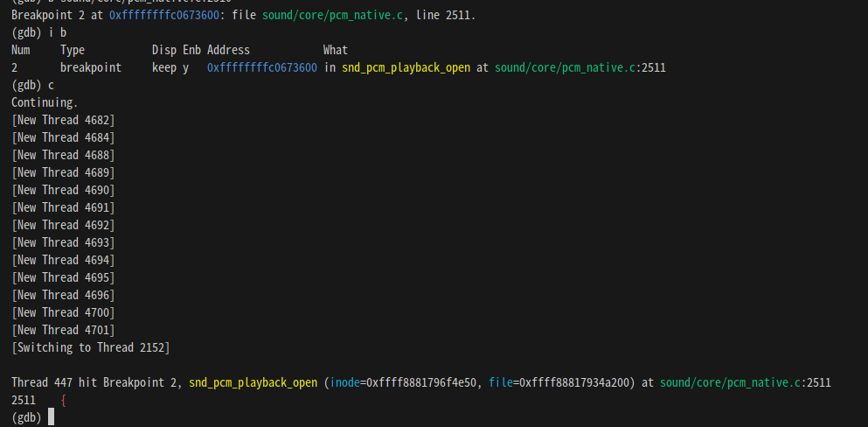Click the '[New Thread 4701]' line
The width and height of the screenshot is (868, 427).
tap(63, 330)
